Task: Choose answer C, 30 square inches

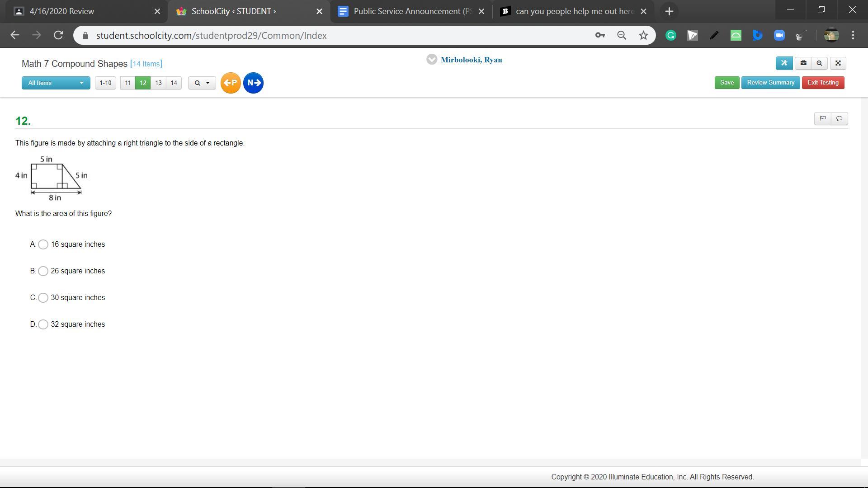Action: [43, 298]
